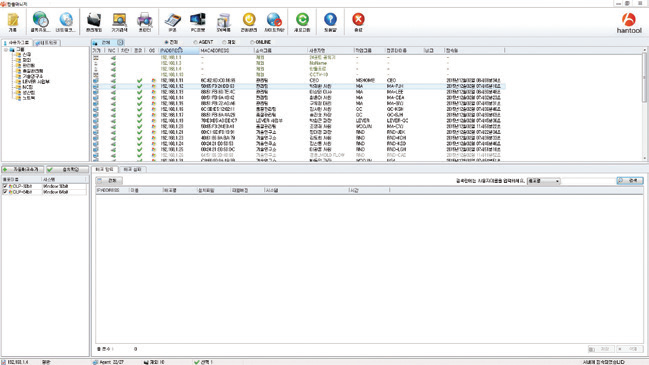Toggle the DLP-32bit checkbox
The width and height of the screenshot is (649, 365).
5,187
